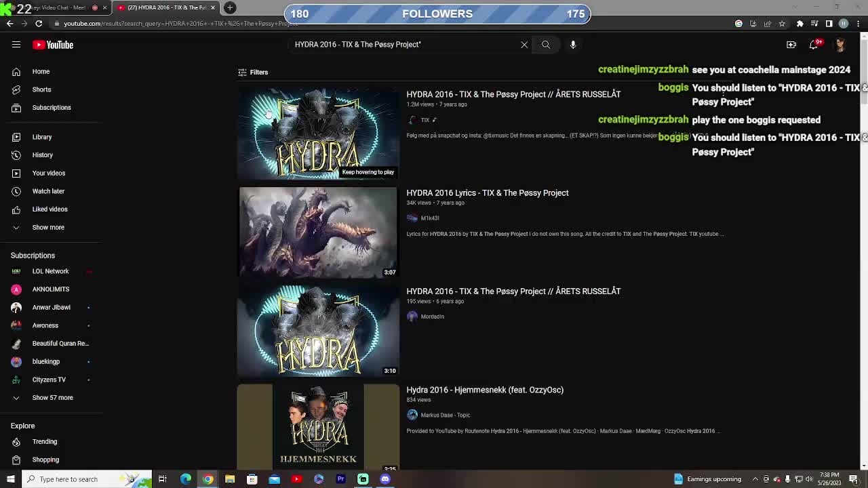Open Shorts in the sidebar

[41, 89]
